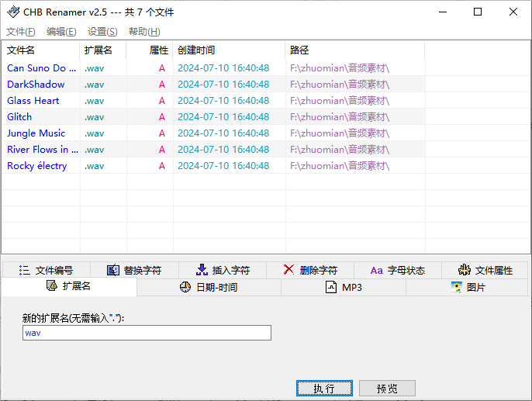Image resolution: width=532 pixels, height=401 pixels.
Task: Click the path cell in River Flows in row
Action: point(340,150)
